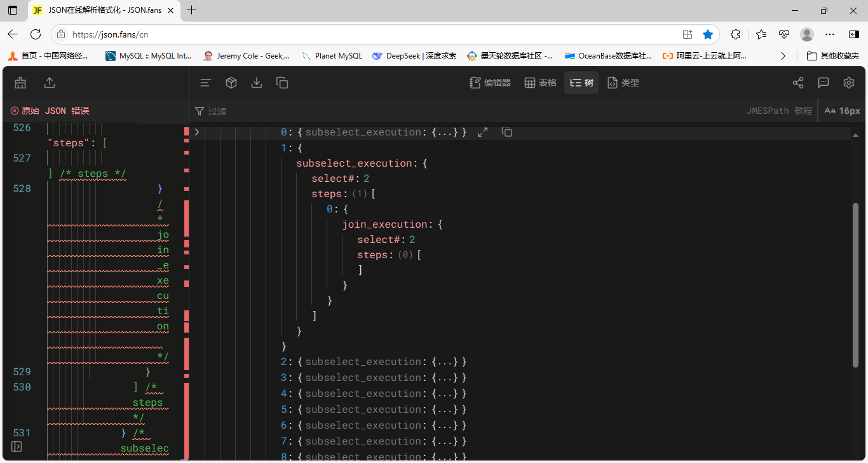
Task: Expand tree row 7 subselect_execution
Action: click(x=374, y=441)
